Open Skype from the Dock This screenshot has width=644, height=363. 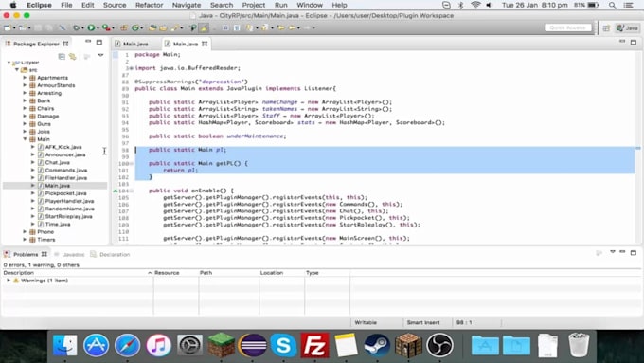click(x=283, y=345)
